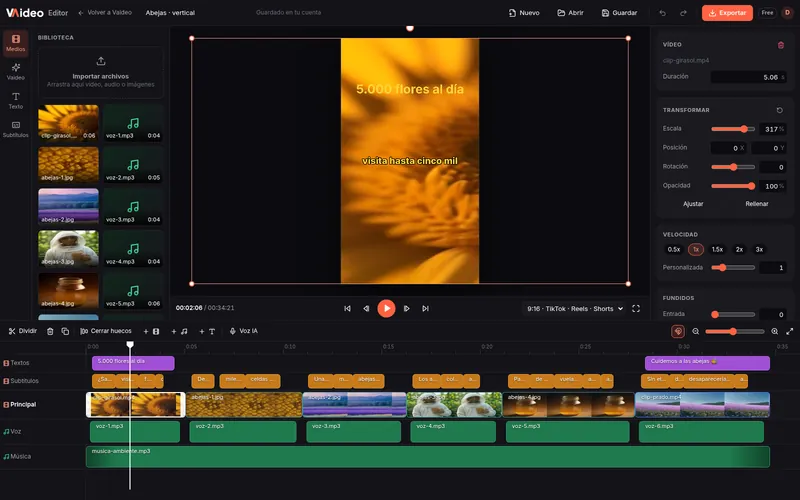Set speed to 1.5x
Image resolution: width=800 pixels, height=500 pixels.
pyautogui.click(x=717, y=249)
